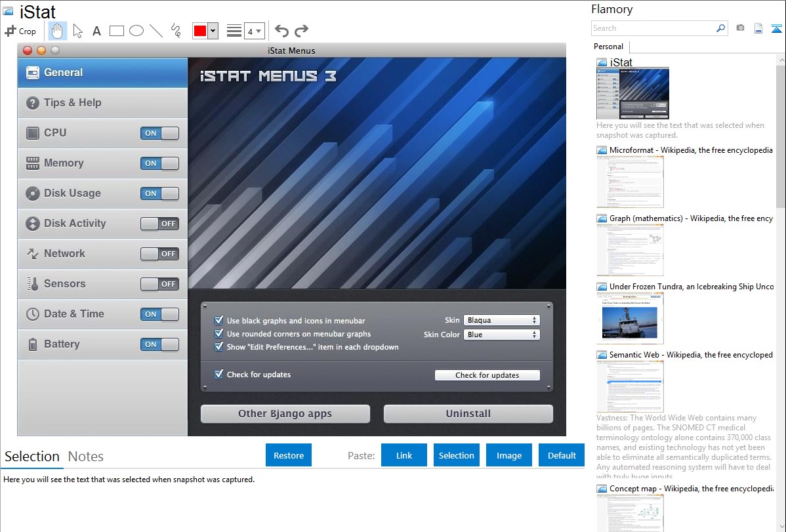Select the Crop tool

tap(20, 31)
